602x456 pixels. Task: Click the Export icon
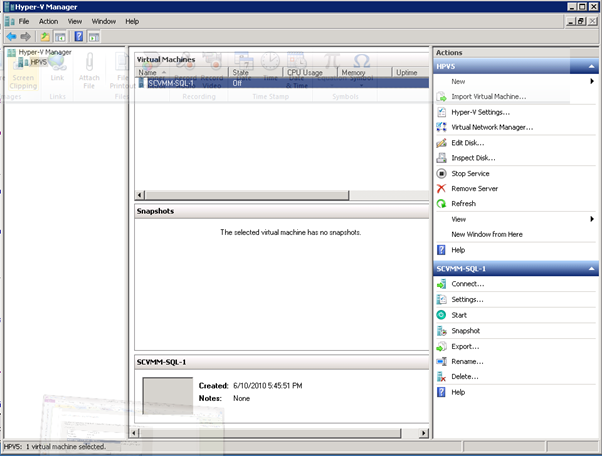442,347
